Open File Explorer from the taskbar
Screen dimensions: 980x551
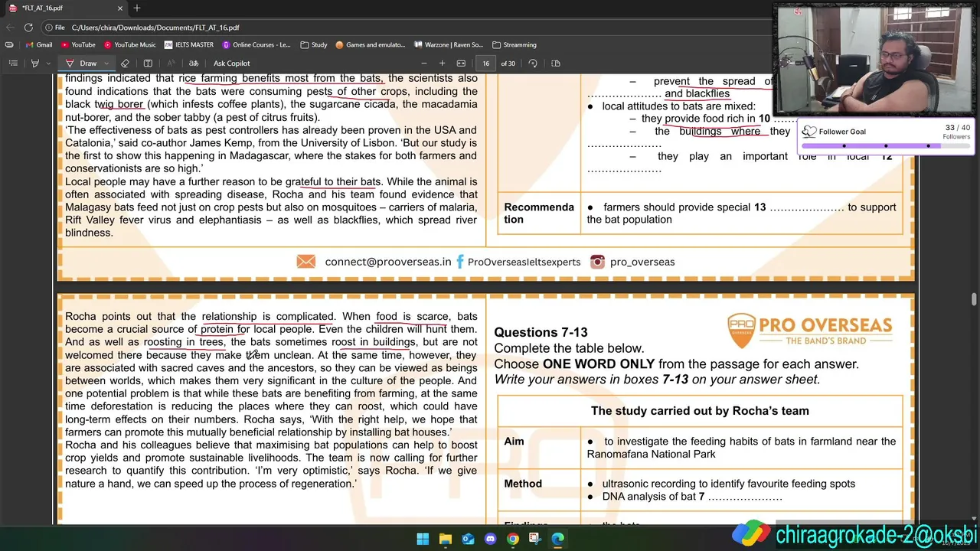pos(445,540)
